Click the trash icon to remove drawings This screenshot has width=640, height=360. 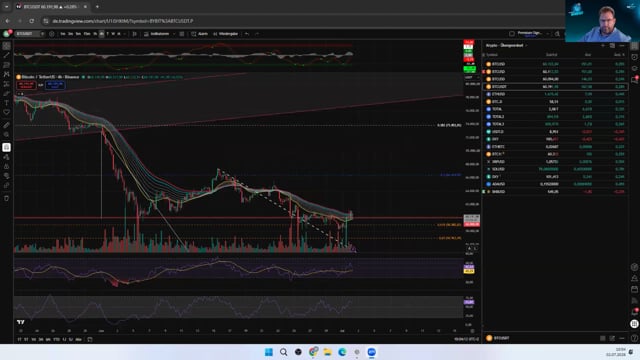[x=7, y=198]
